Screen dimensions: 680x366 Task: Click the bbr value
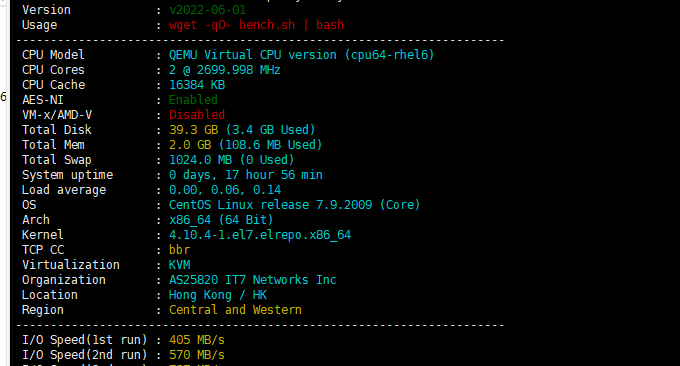coord(179,250)
